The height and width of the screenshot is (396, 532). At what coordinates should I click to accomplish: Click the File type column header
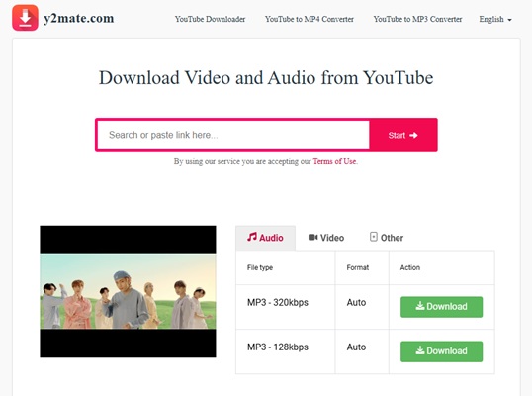click(x=260, y=267)
